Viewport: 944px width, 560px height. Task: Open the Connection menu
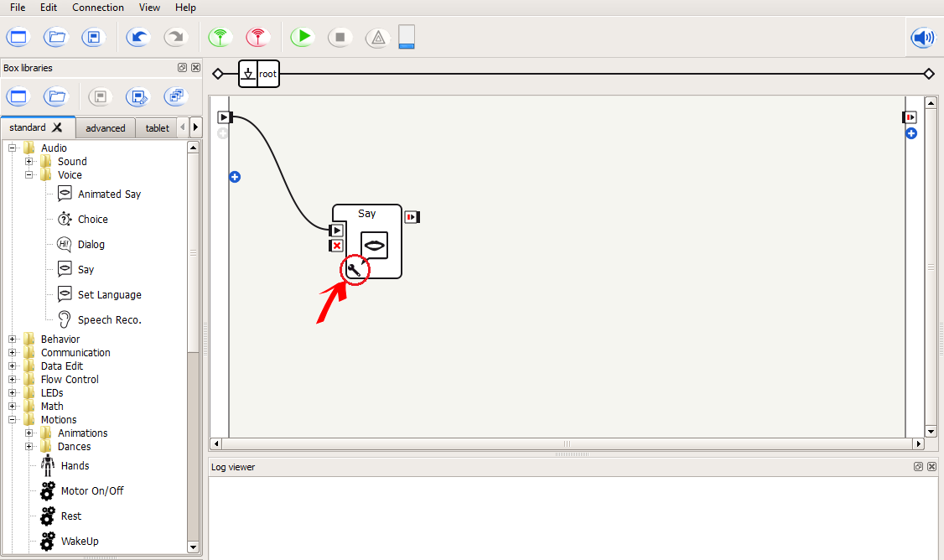[x=97, y=8]
